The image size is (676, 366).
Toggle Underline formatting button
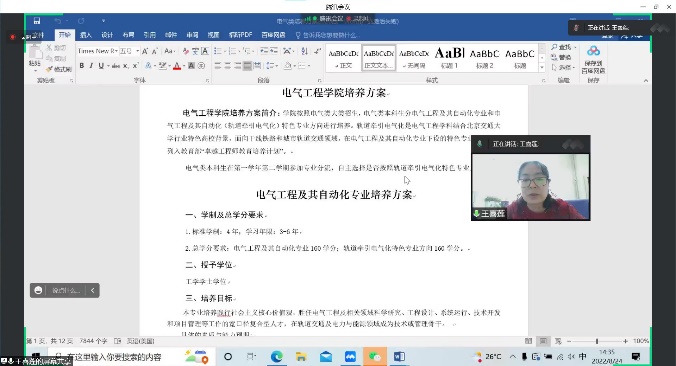pyautogui.click(x=101, y=66)
